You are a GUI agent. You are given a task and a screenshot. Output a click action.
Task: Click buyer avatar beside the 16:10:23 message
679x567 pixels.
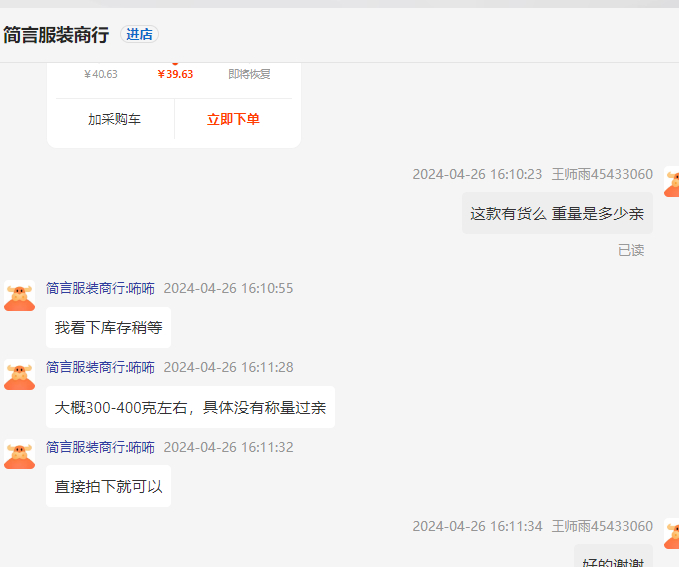tap(672, 181)
